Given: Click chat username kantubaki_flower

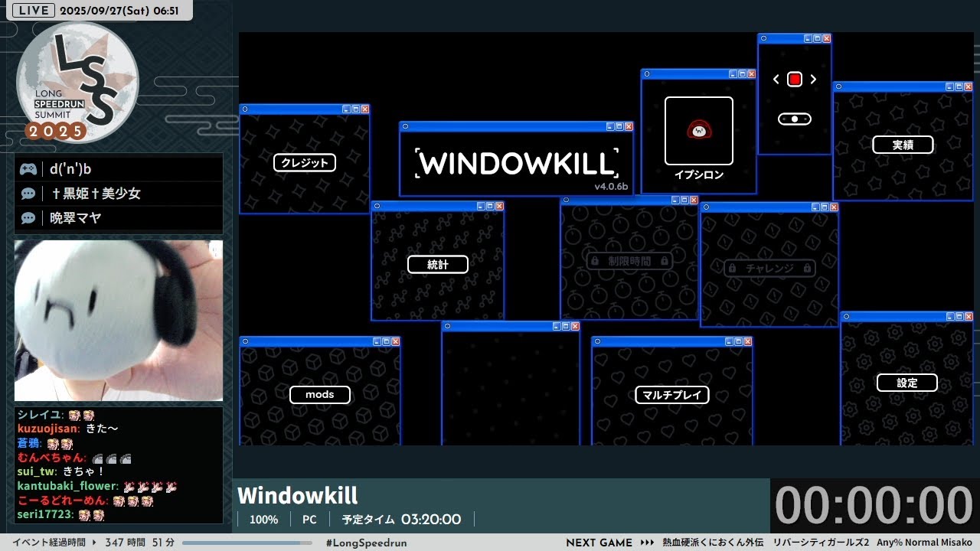Looking at the screenshot, I should click(67, 486).
